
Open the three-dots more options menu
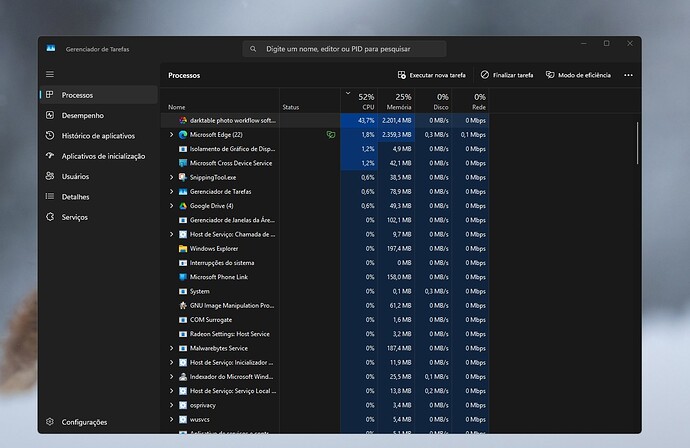pyautogui.click(x=628, y=75)
